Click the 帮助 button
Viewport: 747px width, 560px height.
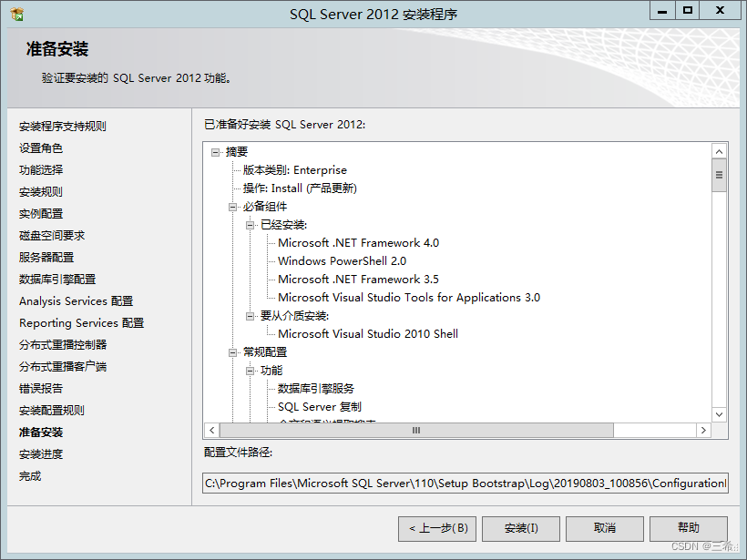[689, 528]
